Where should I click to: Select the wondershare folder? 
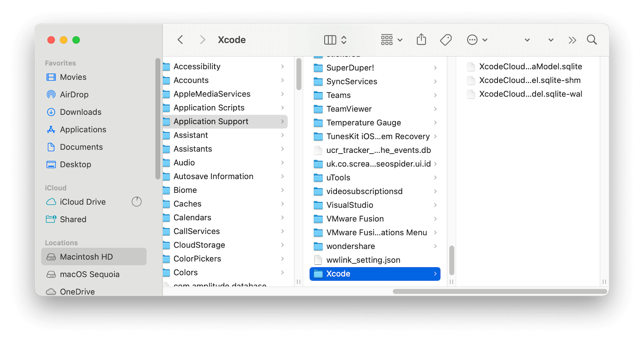click(x=375, y=246)
